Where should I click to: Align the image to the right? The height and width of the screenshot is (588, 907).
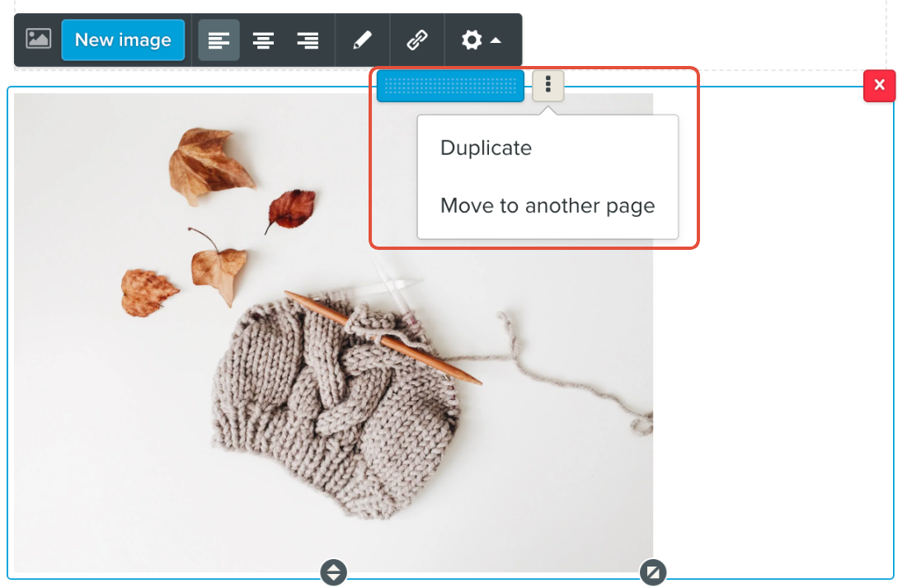(308, 40)
